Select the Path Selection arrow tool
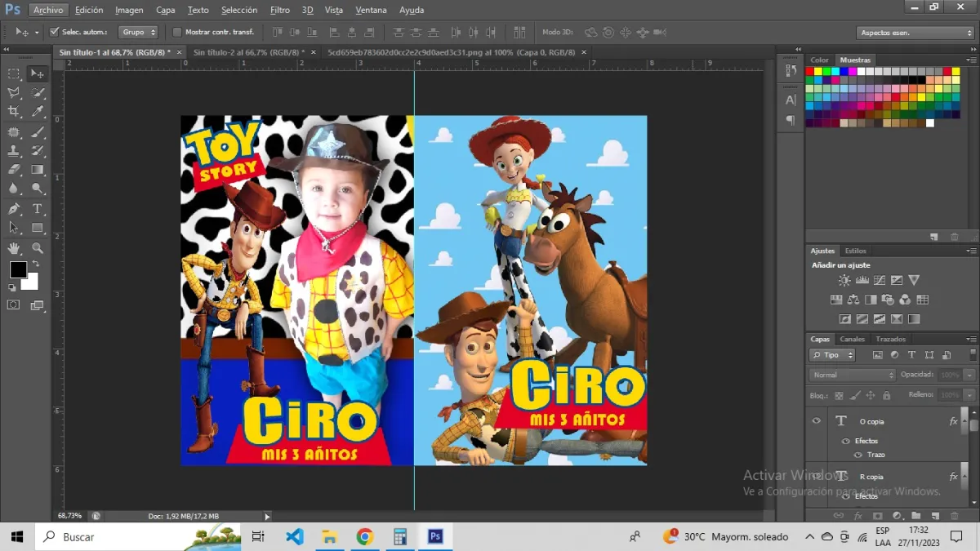 [14, 228]
